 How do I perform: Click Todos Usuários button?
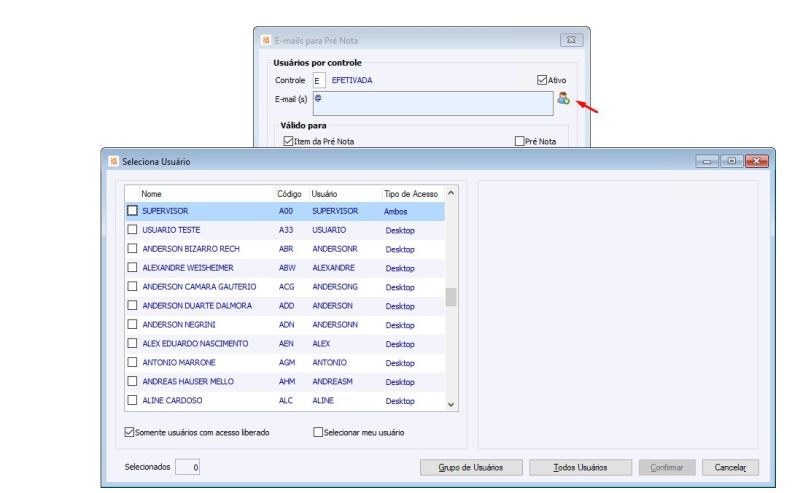[580, 467]
